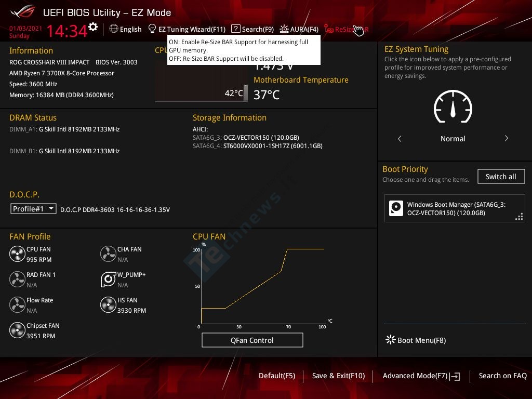Click the CPU temperature bar at 42°C

pos(246,93)
